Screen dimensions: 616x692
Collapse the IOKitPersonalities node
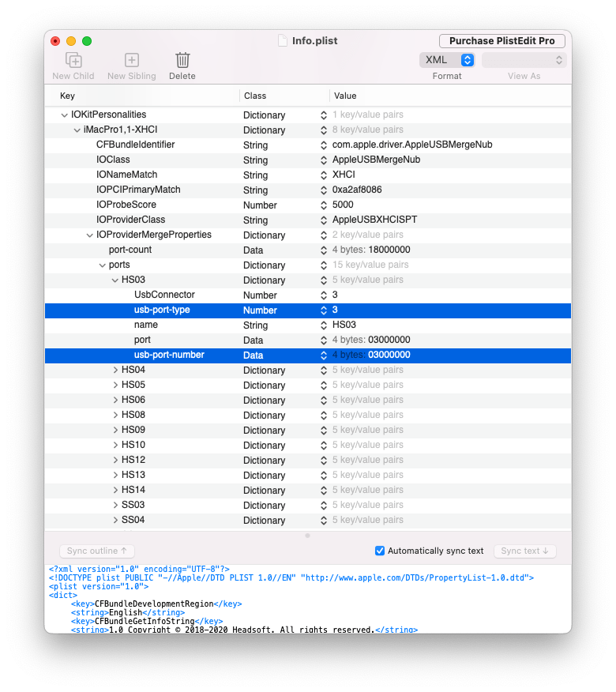click(x=65, y=115)
